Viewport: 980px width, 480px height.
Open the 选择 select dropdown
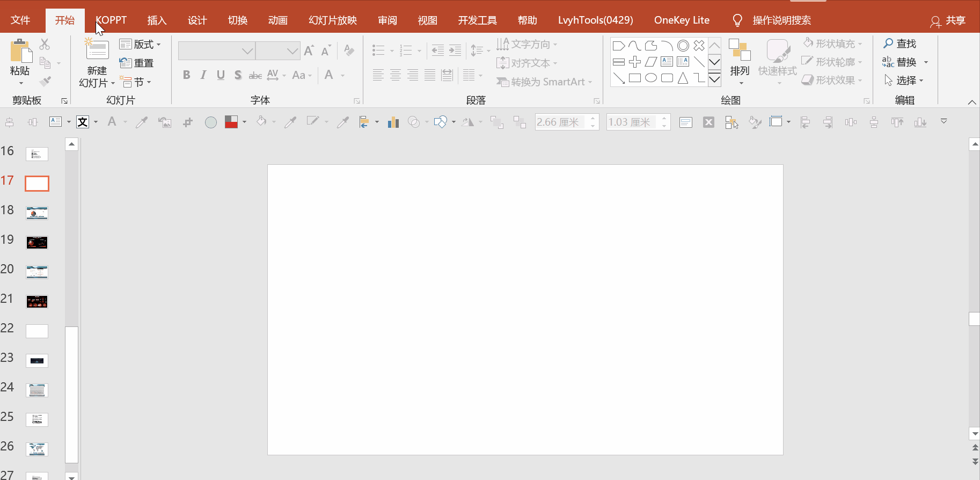tap(904, 81)
